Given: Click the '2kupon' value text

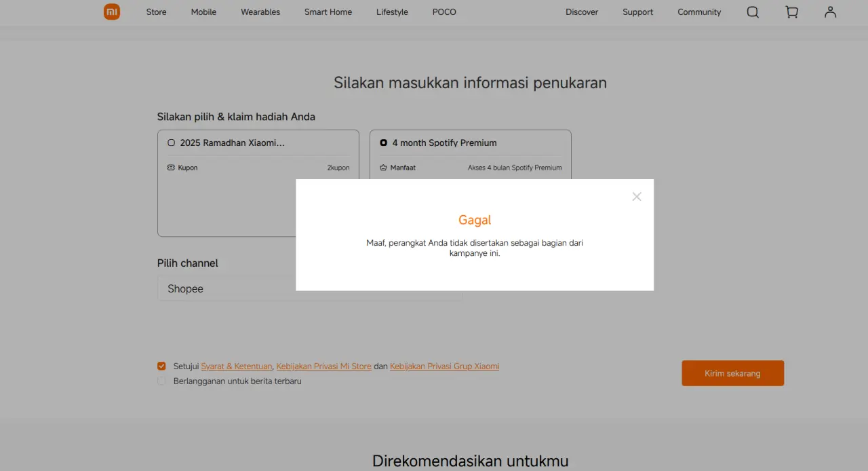Looking at the screenshot, I should pyautogui.click(x=338, y=168).
